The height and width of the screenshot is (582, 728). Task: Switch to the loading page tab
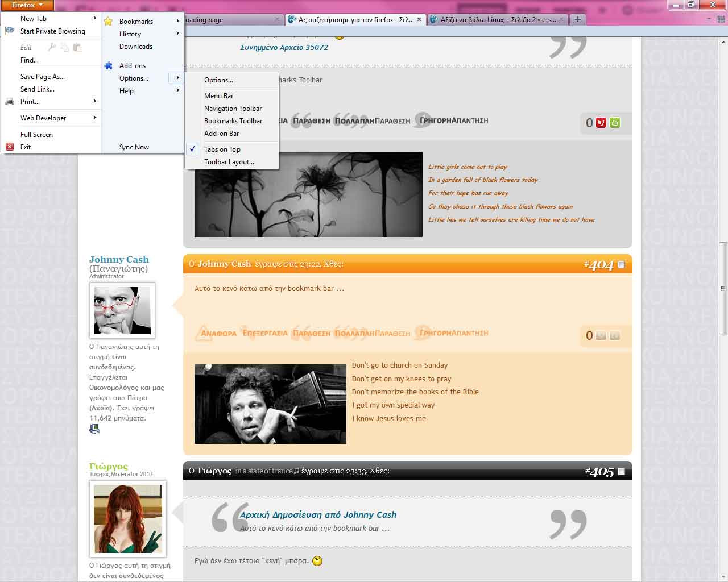(233, 19)
